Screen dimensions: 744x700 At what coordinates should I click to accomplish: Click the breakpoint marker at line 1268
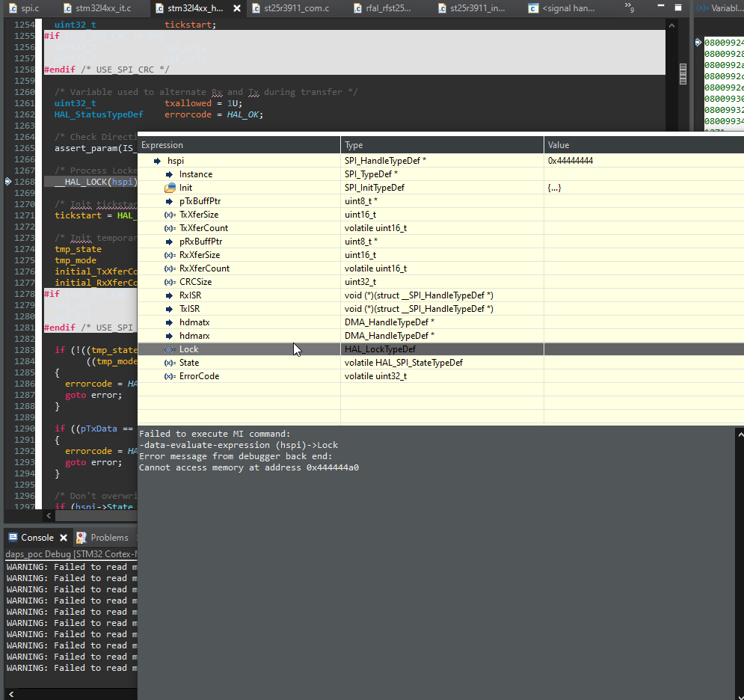[7, 182]
